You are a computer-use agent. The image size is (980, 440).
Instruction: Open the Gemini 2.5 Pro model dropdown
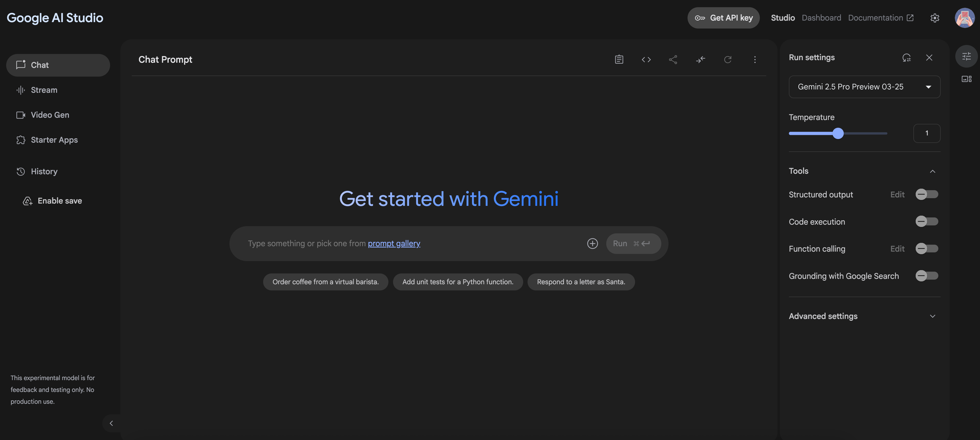pos(864,87)
